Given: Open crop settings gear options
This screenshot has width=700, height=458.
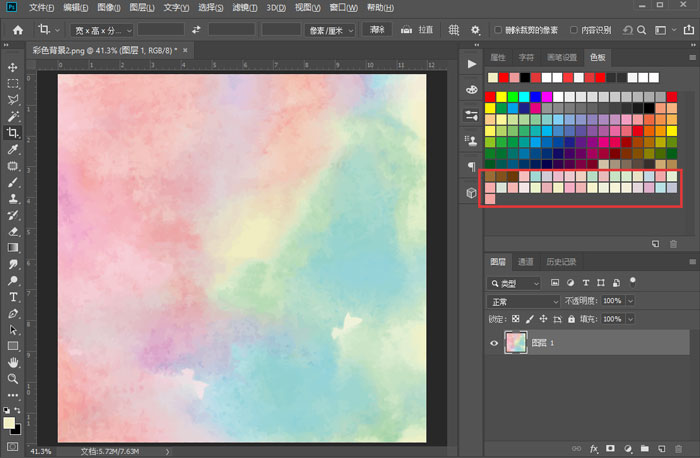Looking at the screenshot, I should (475, 30).
